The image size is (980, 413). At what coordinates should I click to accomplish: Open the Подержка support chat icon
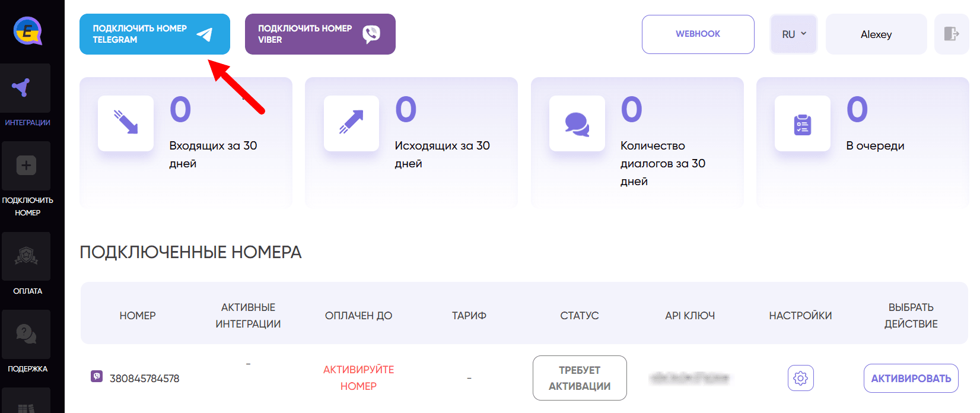click(26, 334)
